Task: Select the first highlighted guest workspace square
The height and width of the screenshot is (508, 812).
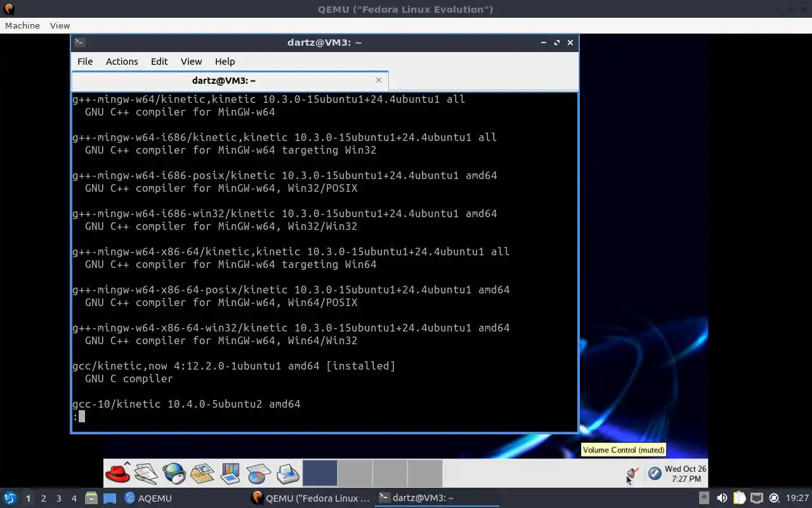Action: pyautogui.click(x=320, y=473)
